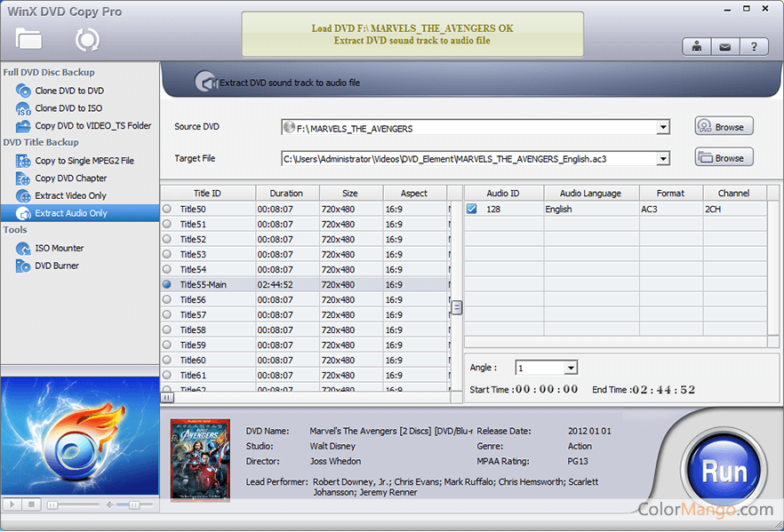Click the Avengers DVD cover thumbnail
This screenshot has width=784, height=532.
pos(200,460)
